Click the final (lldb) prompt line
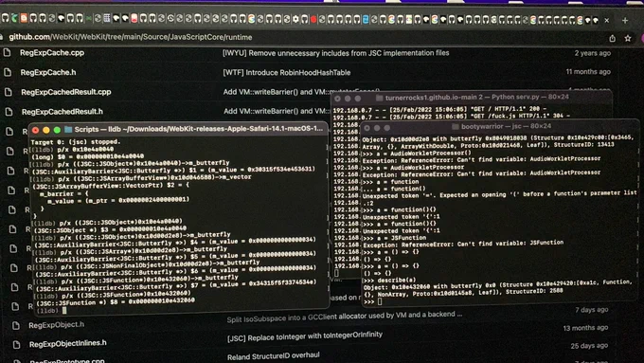The height and width of the screenshot is (363, 644). click(x=51, y=310)
